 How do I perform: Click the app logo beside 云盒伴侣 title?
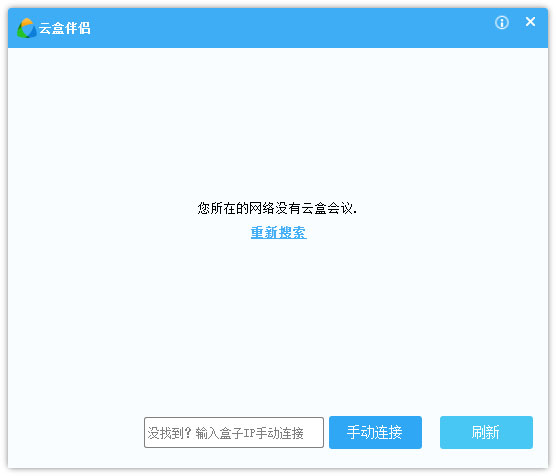(x=27, y=28)
